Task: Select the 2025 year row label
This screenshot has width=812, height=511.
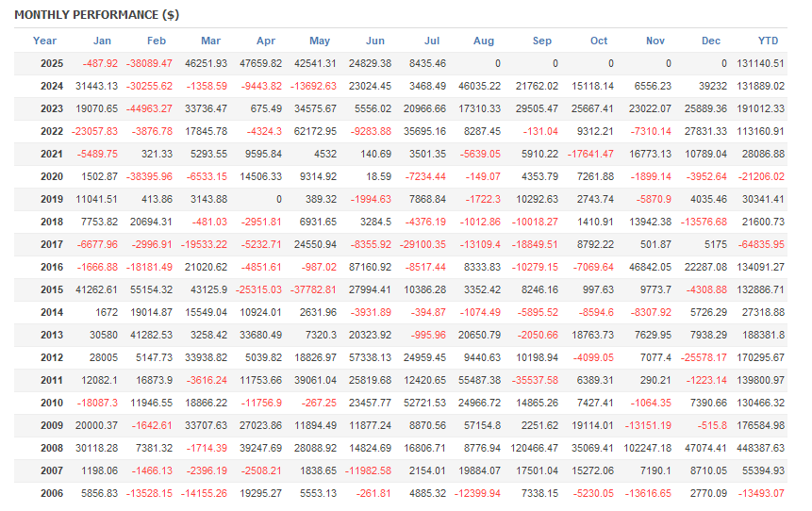Action: click(53, 63)
